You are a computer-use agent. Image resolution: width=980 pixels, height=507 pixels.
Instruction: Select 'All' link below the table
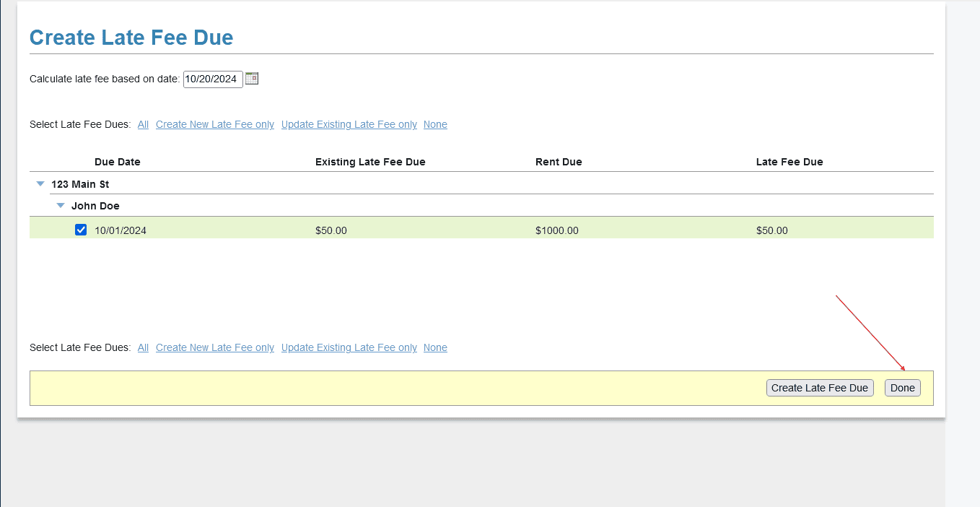tap(143, 347)
